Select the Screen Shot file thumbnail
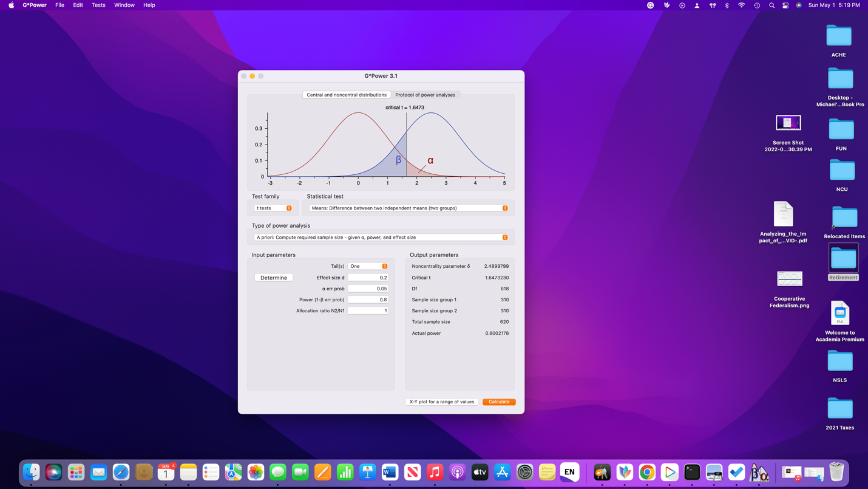Viewport: 868px width, 489px height. click(x=788, y=123)
